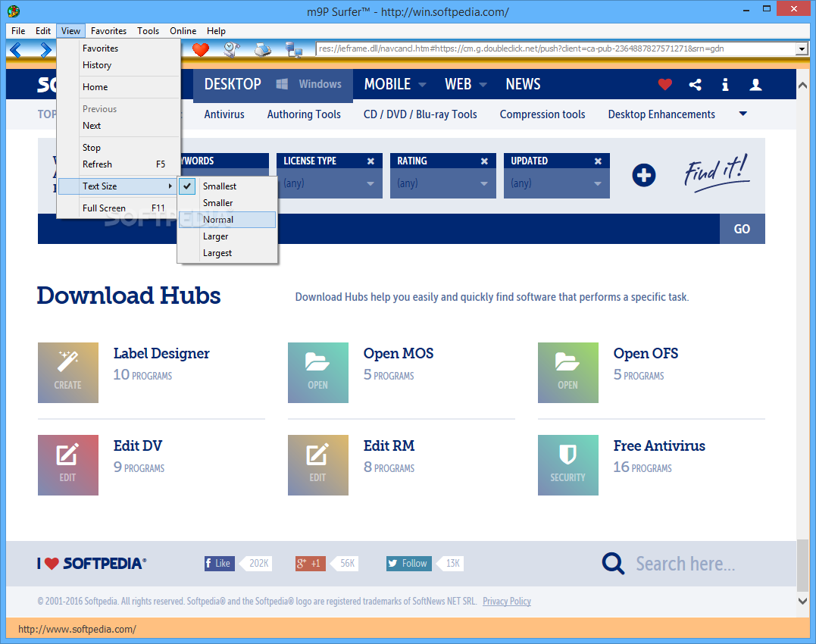This screenshot has height=644, width=816.
Task: Remove the Updated filter with its X
Action: (x=598, y=161)
